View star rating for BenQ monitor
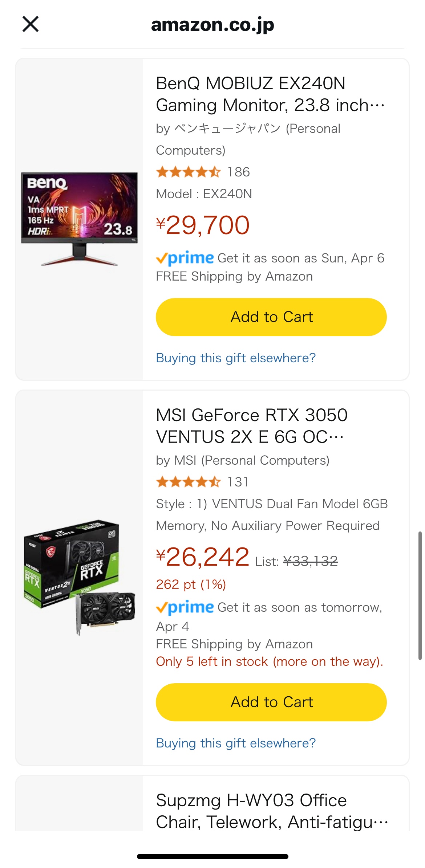The width and height of the screenshot is (425, 868). pos(188,172)
